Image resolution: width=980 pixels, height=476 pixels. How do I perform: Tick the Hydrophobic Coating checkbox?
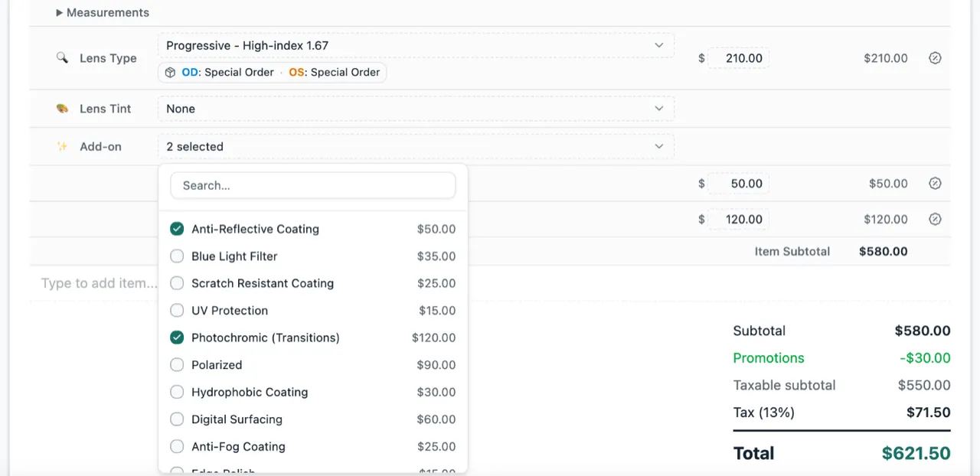[x=177, y=392]
